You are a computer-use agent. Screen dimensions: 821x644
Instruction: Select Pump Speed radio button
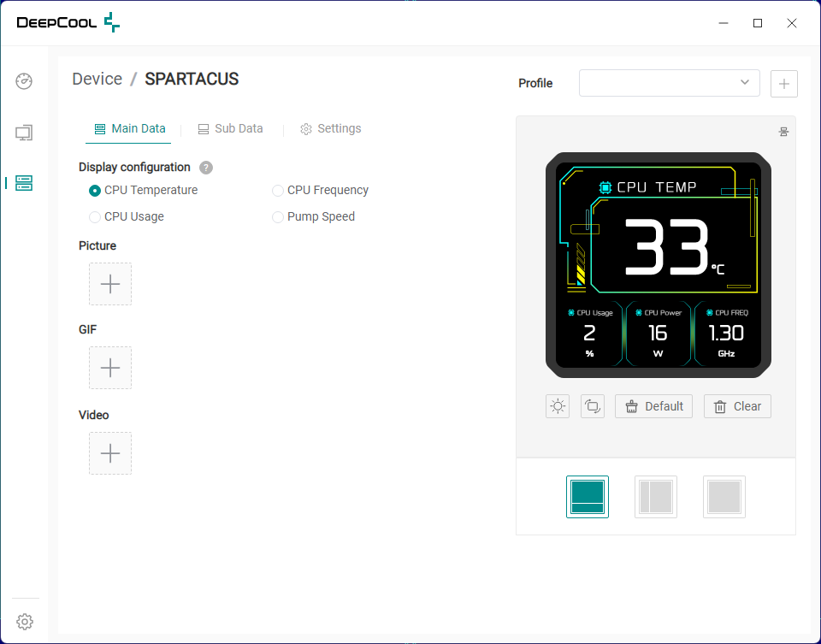click(277, 216)
